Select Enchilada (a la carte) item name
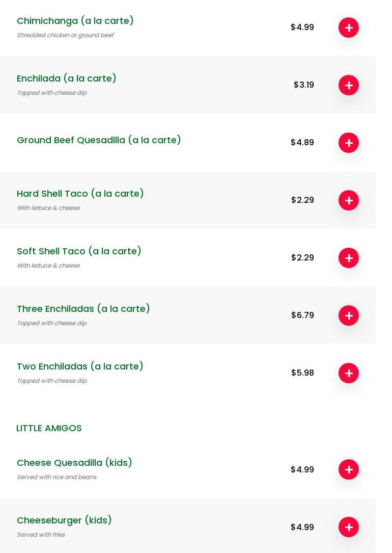The width and height of the screenshot is (392, 553). coord(67,78)
